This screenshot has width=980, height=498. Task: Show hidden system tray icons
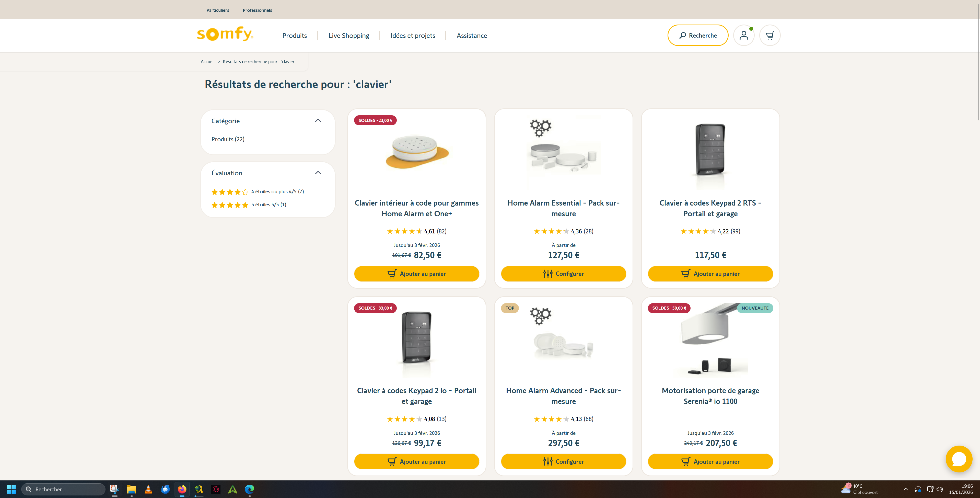905,489
